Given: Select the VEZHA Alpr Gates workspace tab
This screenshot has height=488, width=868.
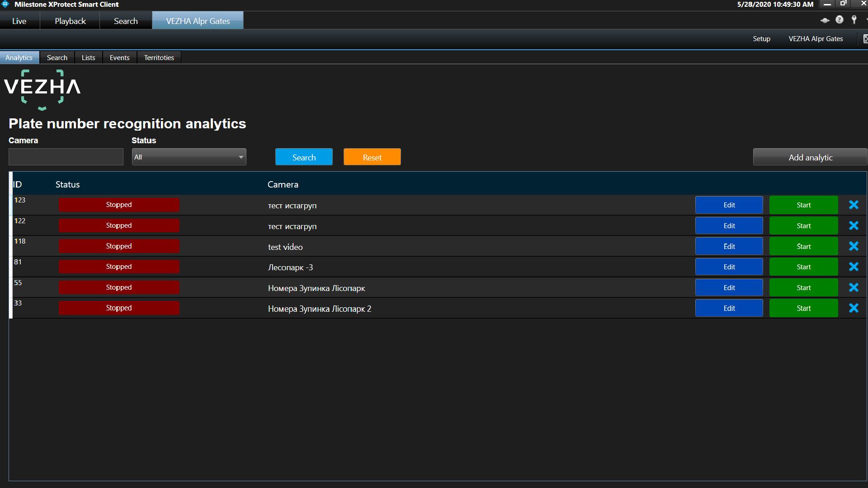Looking at the screenshot, I should click(198, 21).
